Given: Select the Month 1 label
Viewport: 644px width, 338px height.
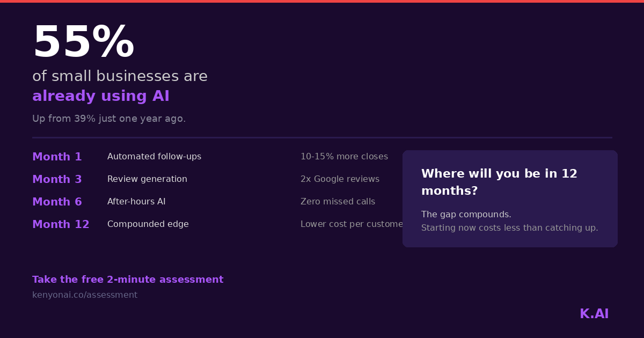Looking at the screenshot, I should click(57, 157).
